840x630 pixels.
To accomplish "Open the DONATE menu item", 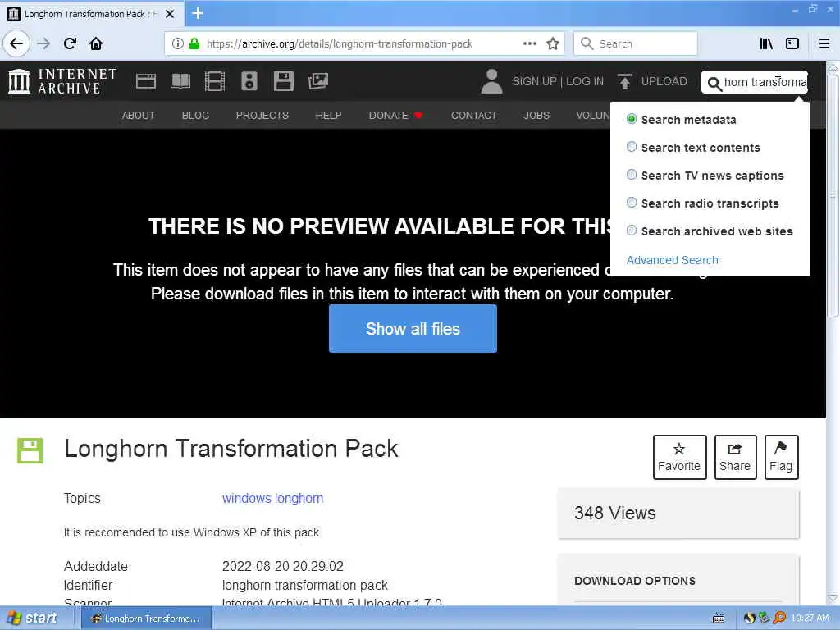I will [395, 115].
